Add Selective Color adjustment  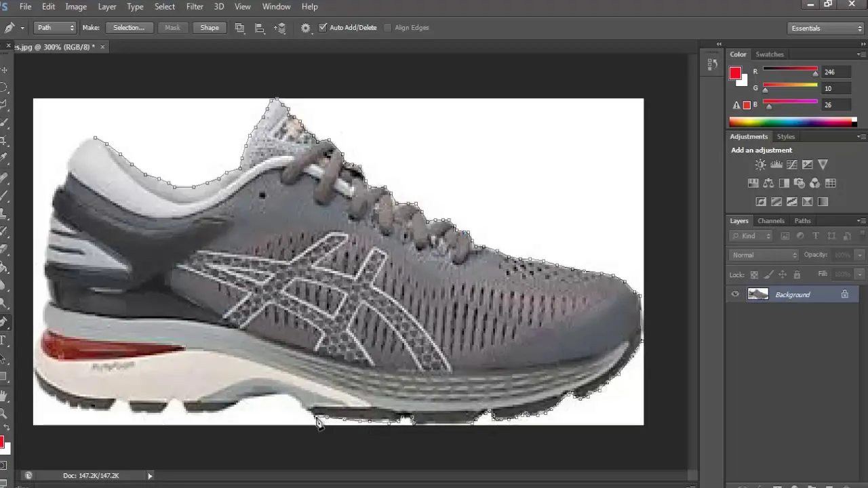[x=807, y=201]
